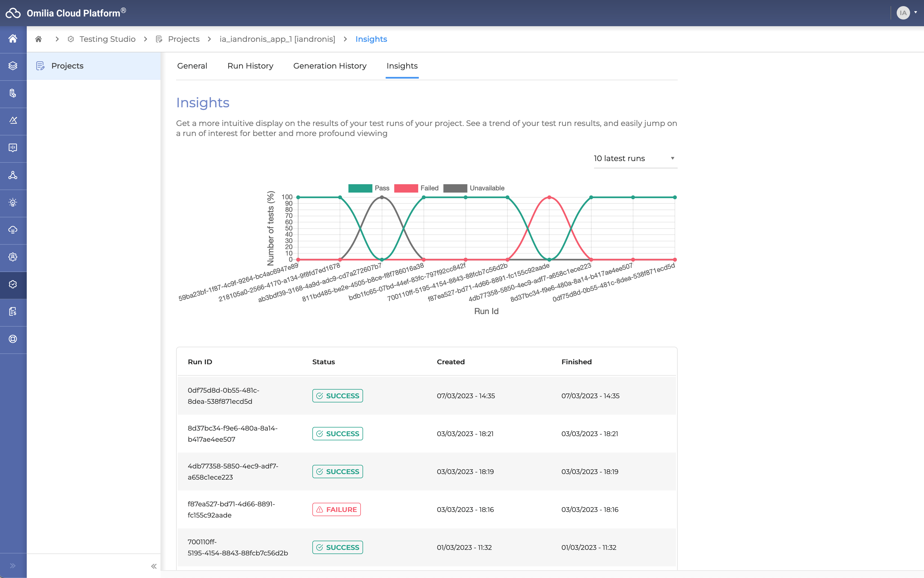Click the lightbulb icon in sidebar
Screen dimensions: 924x578
pos(13,203)
